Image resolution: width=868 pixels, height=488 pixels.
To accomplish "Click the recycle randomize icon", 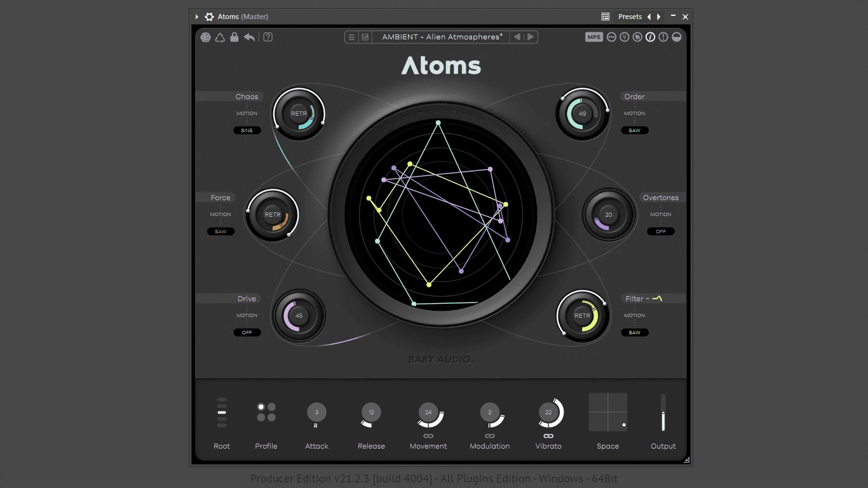I will pyautogui.click(x=220, y=37).
